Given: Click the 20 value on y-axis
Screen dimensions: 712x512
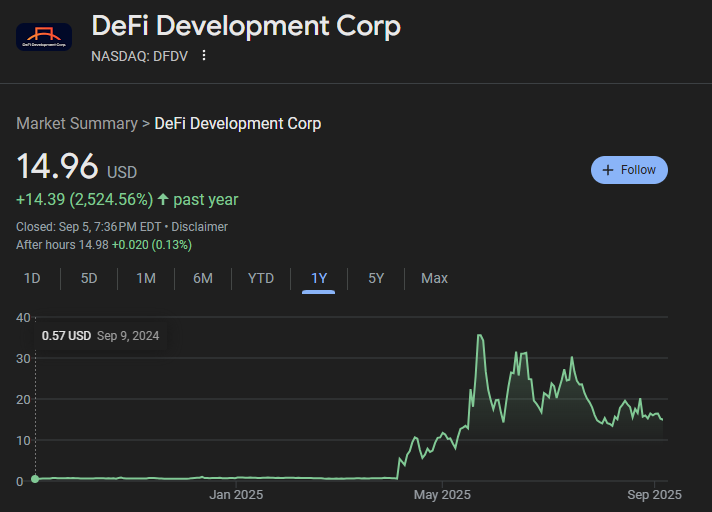Looking at the screenshot, I should pos(23,399).
